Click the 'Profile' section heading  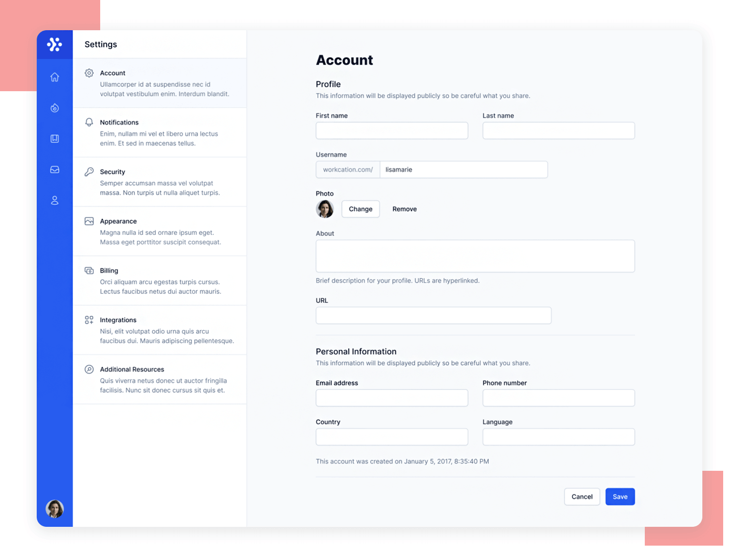(328, 84)
